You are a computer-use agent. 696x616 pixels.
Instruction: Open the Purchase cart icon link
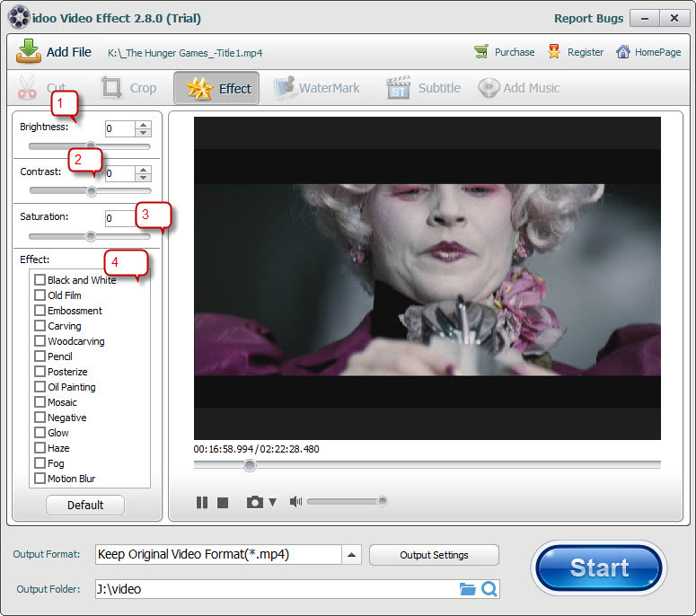[482, 52]
